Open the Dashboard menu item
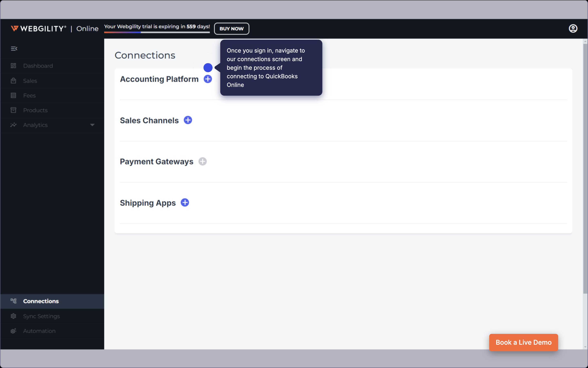 [x=52, y=66]
